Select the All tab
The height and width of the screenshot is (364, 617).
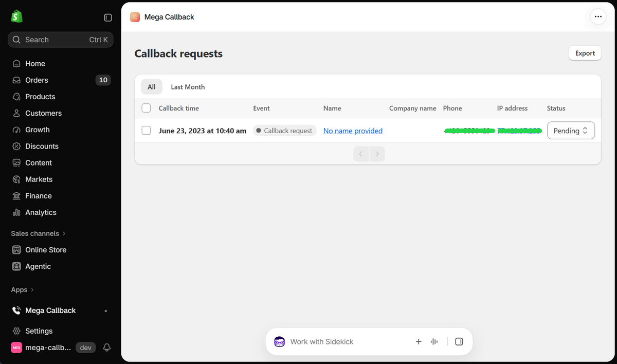pos(152,87)
